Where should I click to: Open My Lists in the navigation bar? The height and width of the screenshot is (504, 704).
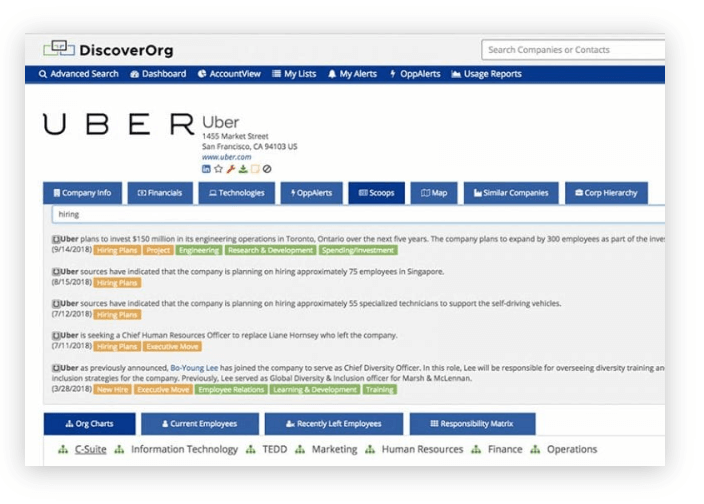294,74
